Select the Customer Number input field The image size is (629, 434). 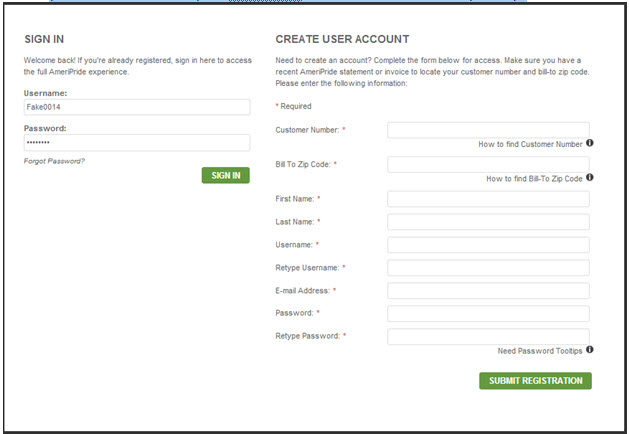point(488,130)
